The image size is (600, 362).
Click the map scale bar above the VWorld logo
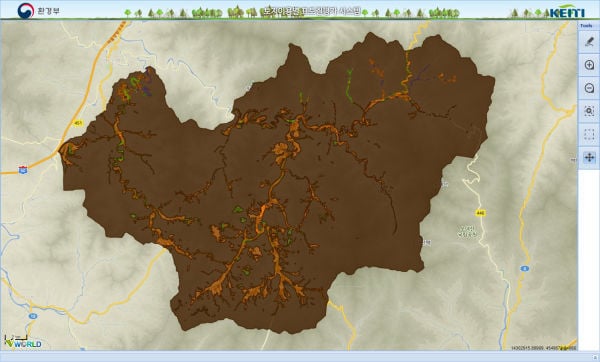[x=16, y=337]
